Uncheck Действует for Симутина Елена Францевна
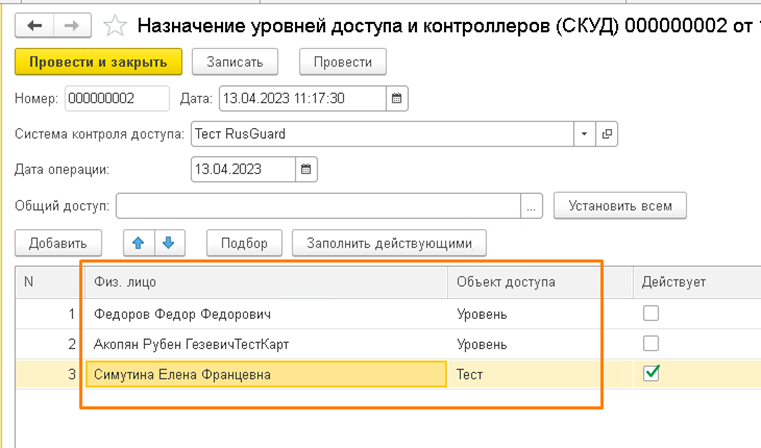Screen dimensions: 761x448 (x=651, y=374)
